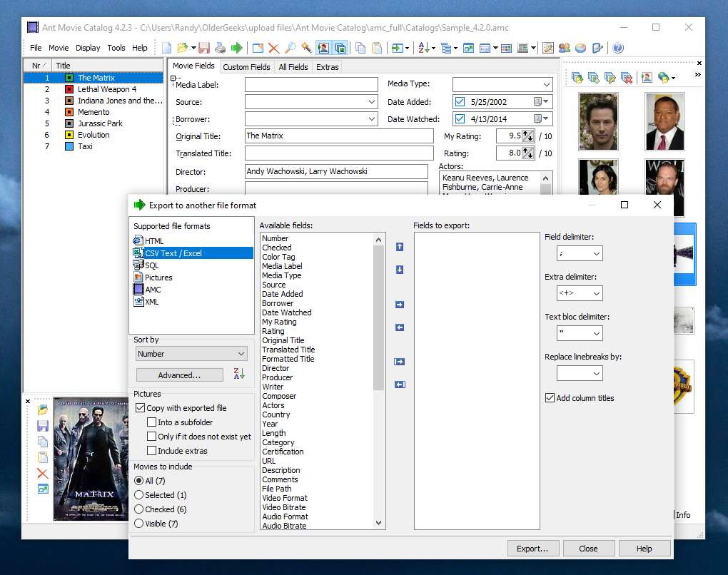Viewport: 728px width, 575px height.
Task: Click the New catalog icon in main toolbar
Action: (x=167, y=48)
